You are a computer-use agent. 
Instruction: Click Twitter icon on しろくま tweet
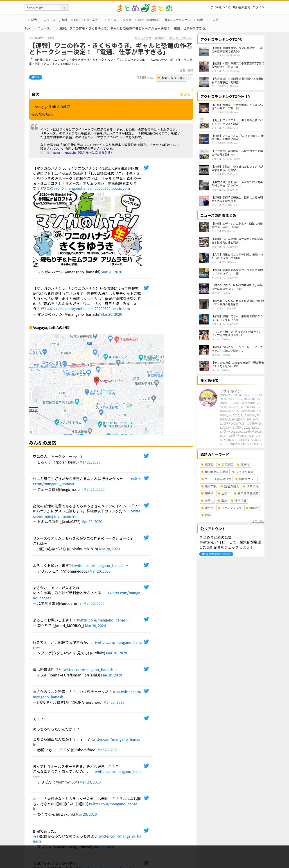coord(146,456)
